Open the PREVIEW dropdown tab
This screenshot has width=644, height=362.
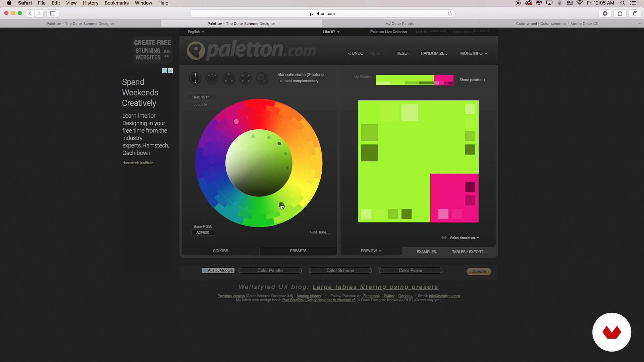371,251
